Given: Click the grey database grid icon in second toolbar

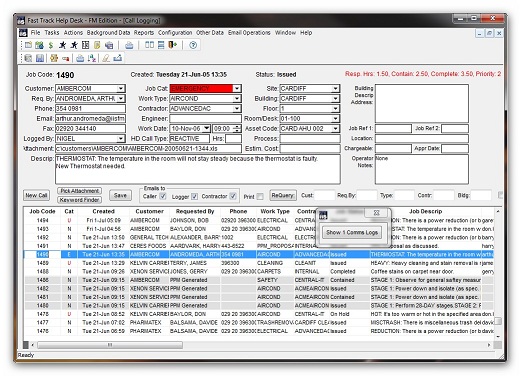Looking at the screenshot, I should pyautogui.click(x=28, y=58).
